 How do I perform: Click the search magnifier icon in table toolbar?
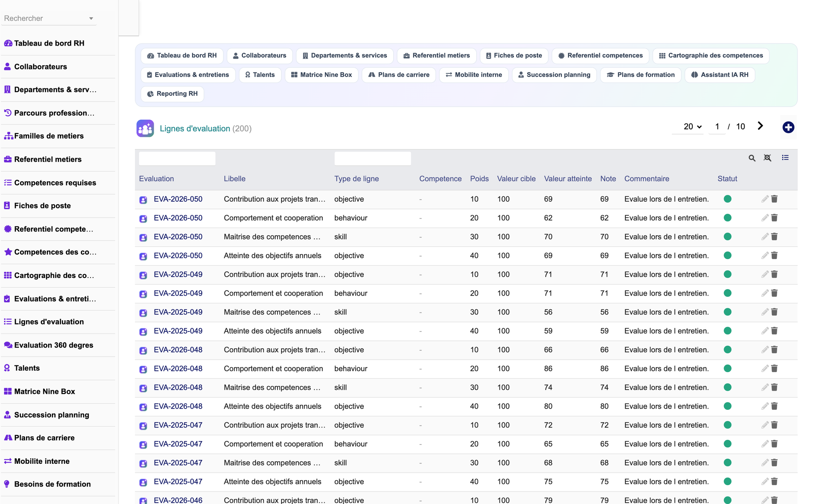(x=752, y=158)
